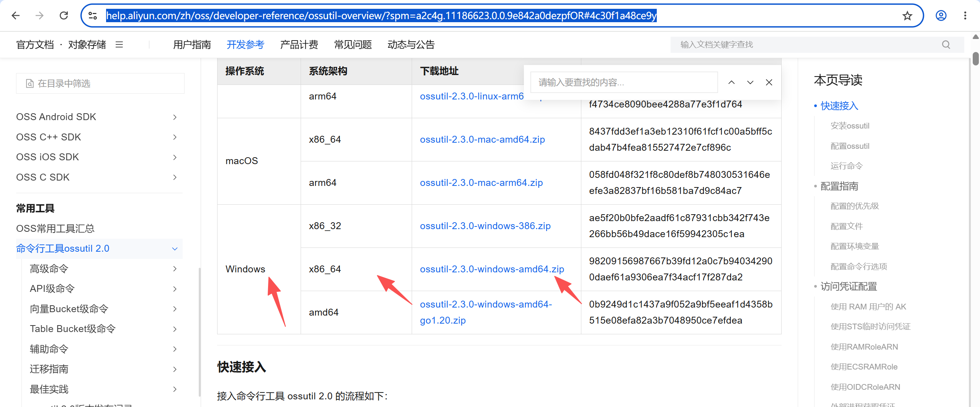Expand OSS iOS SDK section

pos(175,157)
